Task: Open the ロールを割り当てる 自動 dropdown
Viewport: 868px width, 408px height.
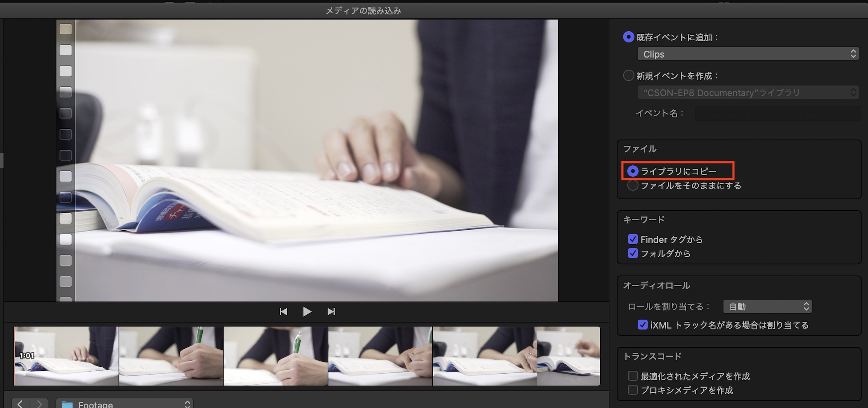Action: pos(767,307)
